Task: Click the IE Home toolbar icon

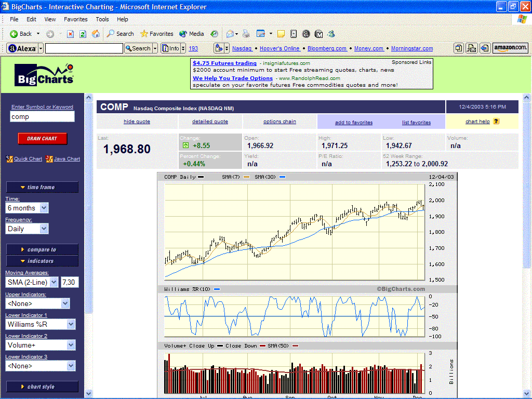Action: 96,34
